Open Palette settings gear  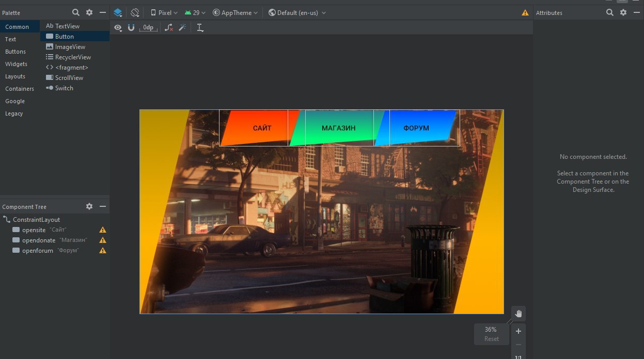pyautogui.click(x=89, y=12)
